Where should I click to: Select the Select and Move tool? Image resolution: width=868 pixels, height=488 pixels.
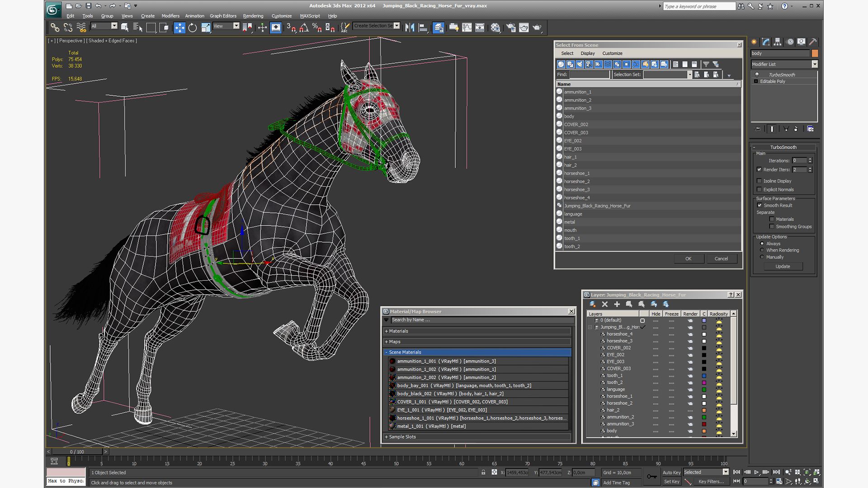[179, 28]
